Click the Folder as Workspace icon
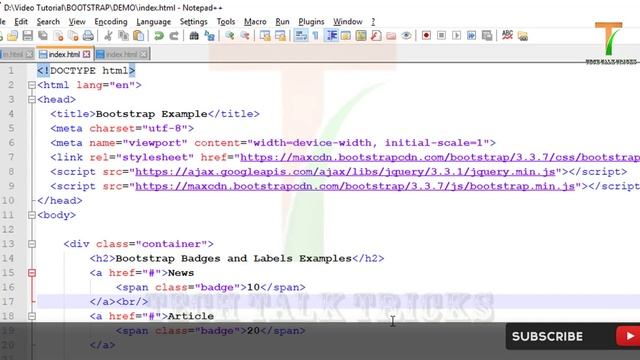This screenshot has width=640, height=360. pos(391,36)
